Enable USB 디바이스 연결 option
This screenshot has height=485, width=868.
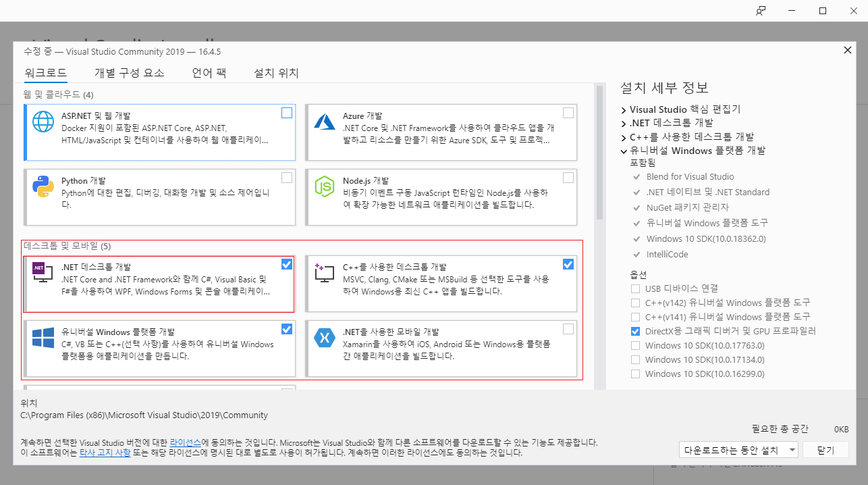click(x=635, y=288)
